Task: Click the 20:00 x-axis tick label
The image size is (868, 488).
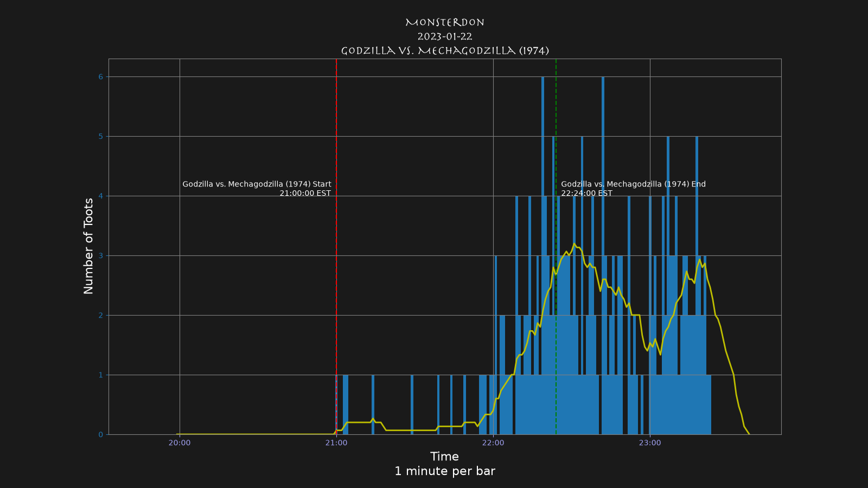Action: [180, 443]
